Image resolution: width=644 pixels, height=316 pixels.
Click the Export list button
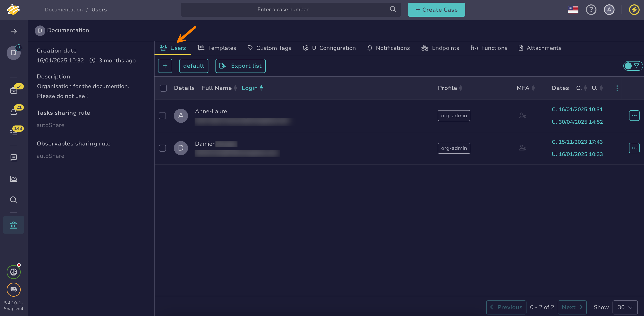click(240, 66)
